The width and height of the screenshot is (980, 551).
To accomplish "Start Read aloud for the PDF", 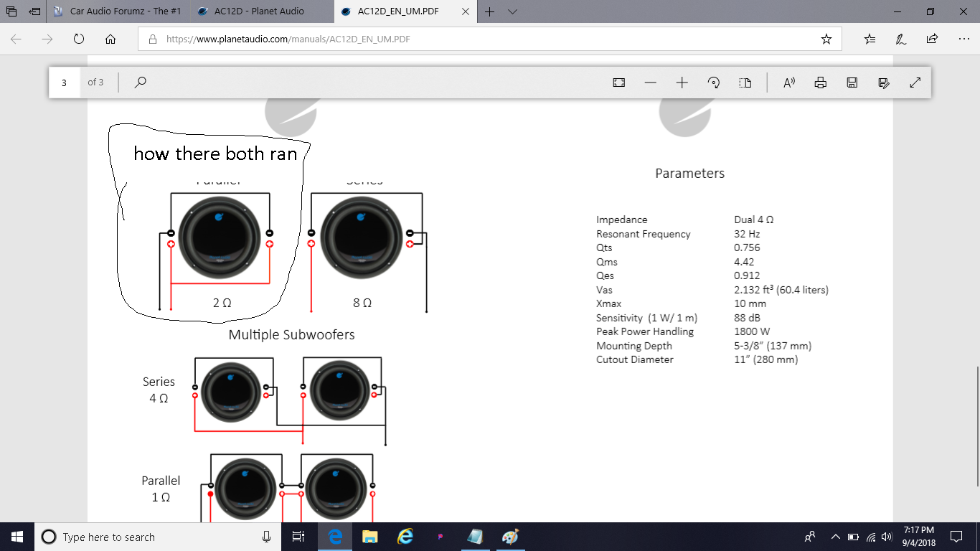I will tap(789, 83).
